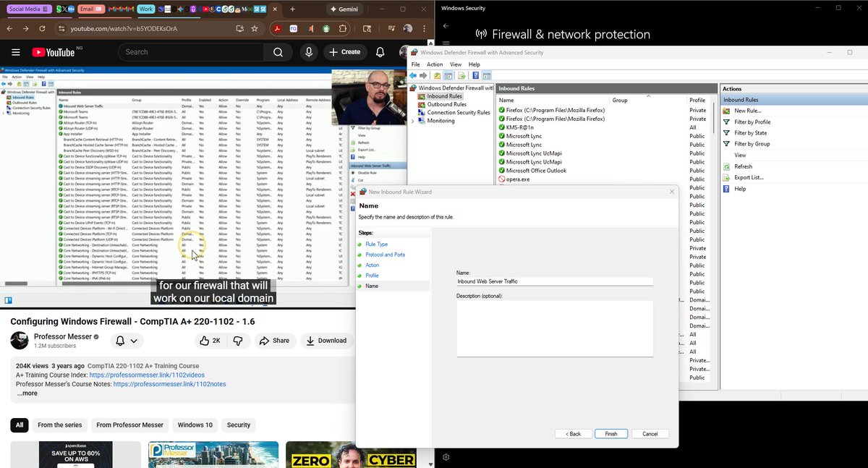868x468 pixels.
Task: Click the Adobe Acrobat extension icon
Action: coord(276,29)
